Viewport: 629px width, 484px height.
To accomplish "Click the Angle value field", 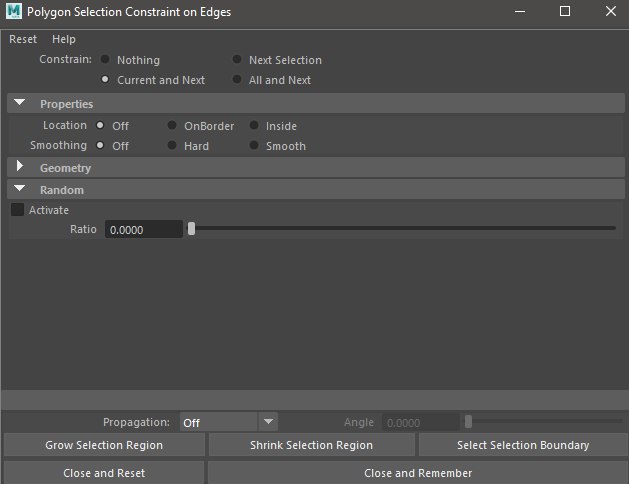I will (421, 422).
